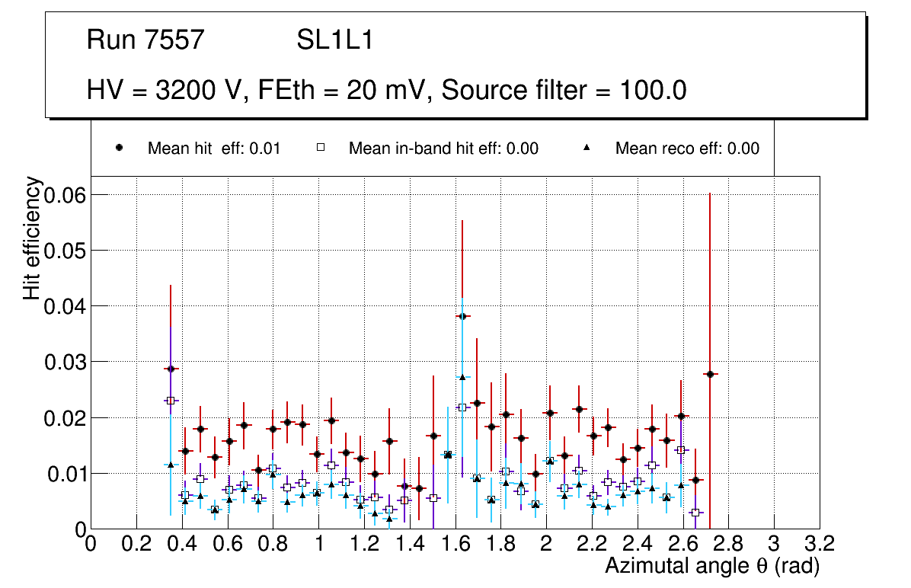Select the leftmost open square data point
The width and height of the screenshot is (911, 588).
pyautogui.click(x=171, y=400)
